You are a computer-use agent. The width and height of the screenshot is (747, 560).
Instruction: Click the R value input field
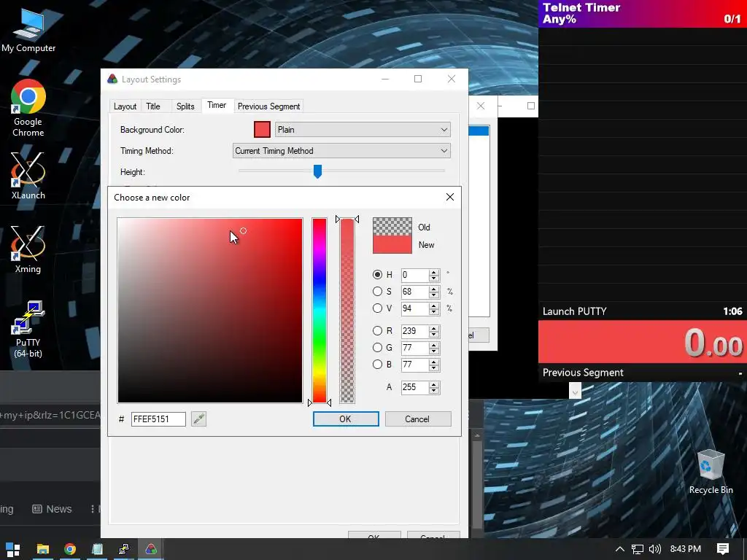pyautogui.click(x=415, y=330)
